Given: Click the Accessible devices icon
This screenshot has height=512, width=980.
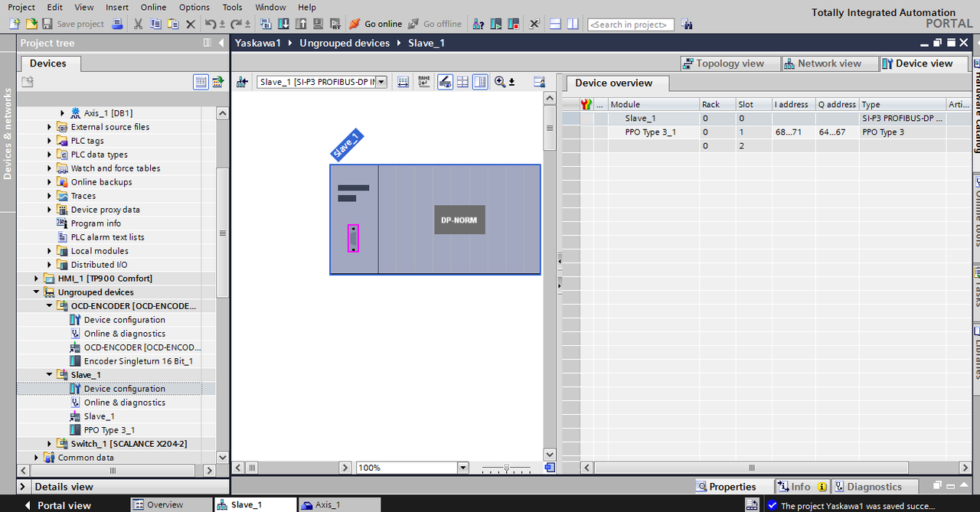Looking at the screenshot, I should [x=479, y=24].
